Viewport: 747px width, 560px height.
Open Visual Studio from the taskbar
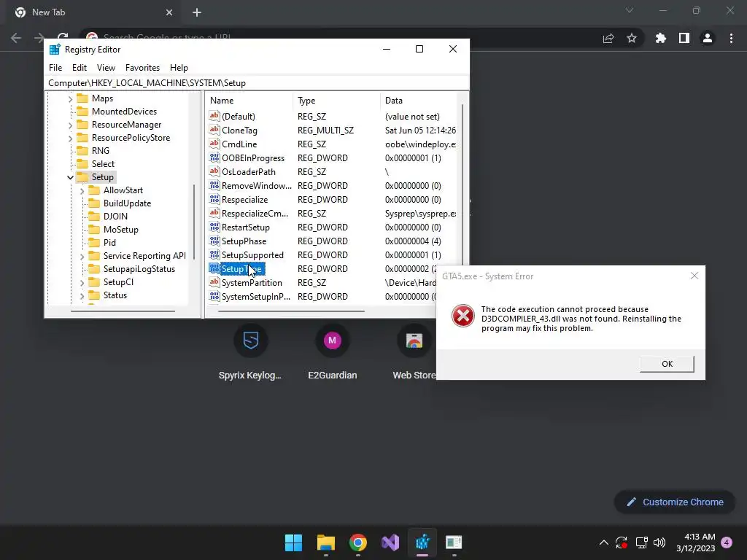[x=390, y=542]
